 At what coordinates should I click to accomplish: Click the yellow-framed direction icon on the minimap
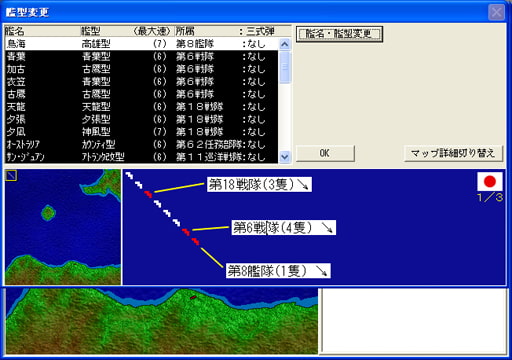pyautogui.click(x=11, y=175)
